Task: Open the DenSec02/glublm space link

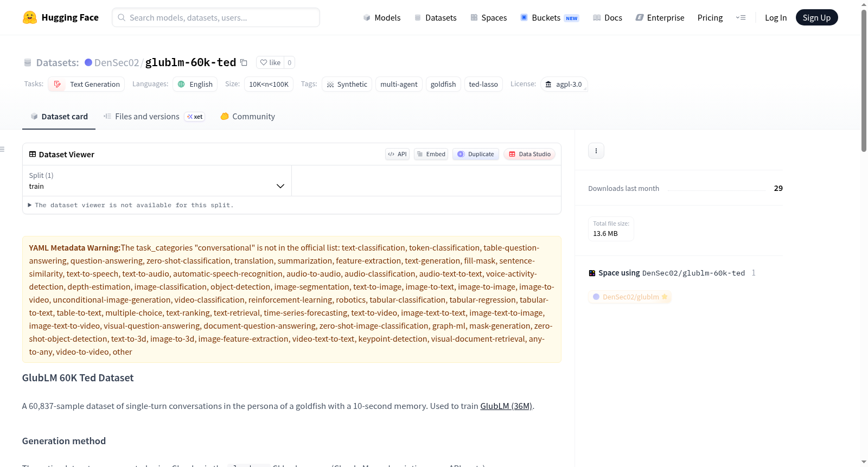Action: 630,297
